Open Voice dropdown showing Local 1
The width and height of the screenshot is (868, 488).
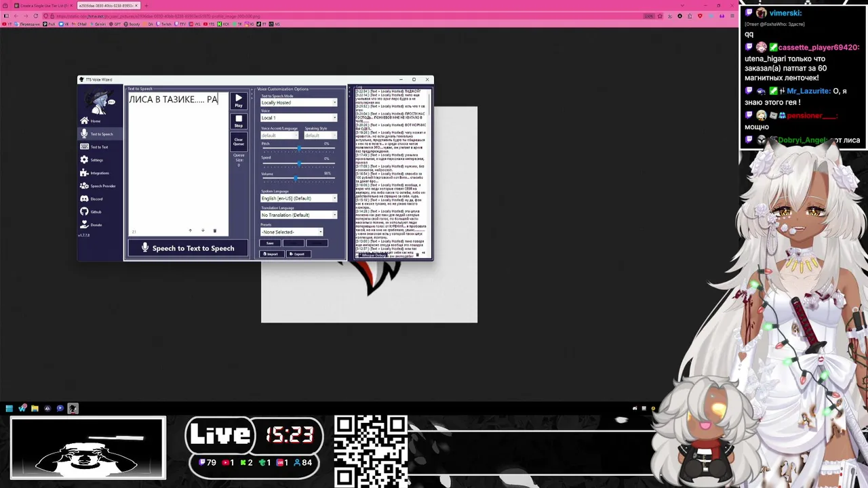pos(298,117)
